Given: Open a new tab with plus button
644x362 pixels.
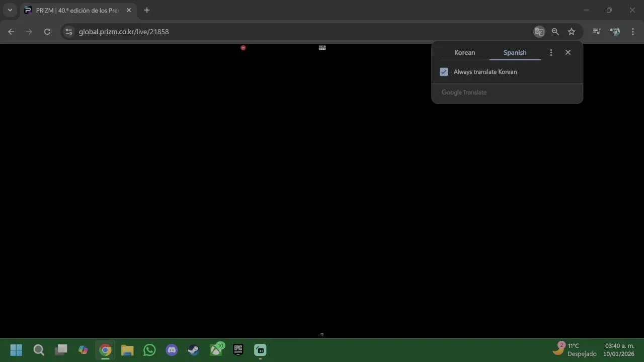Looking at the screenshot, I should (147, 10).
